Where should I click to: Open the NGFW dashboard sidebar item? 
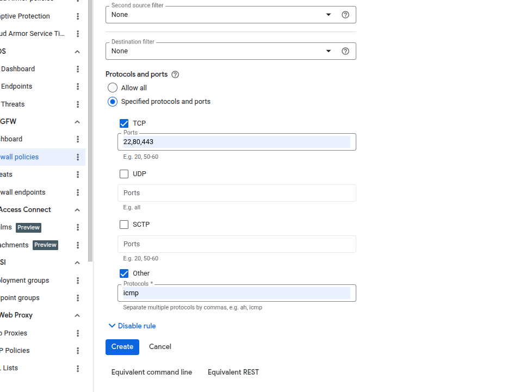coord(11,139)
